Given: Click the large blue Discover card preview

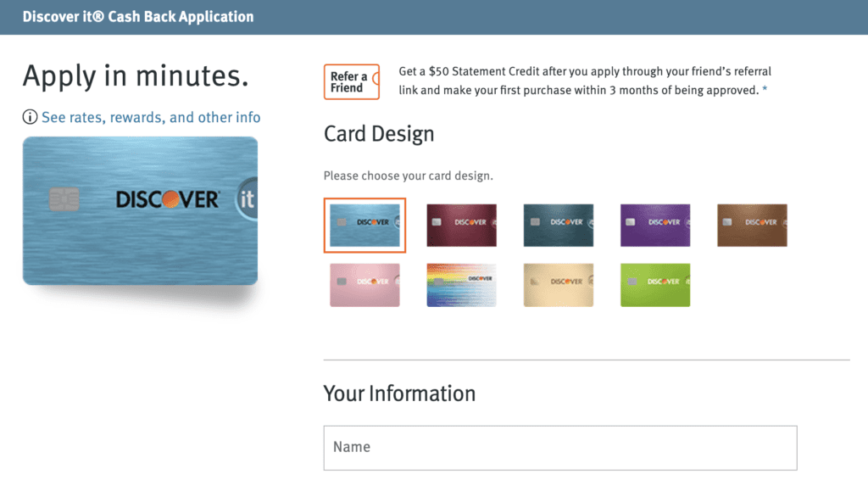Looking at the screenshot, I should [140, 211].
